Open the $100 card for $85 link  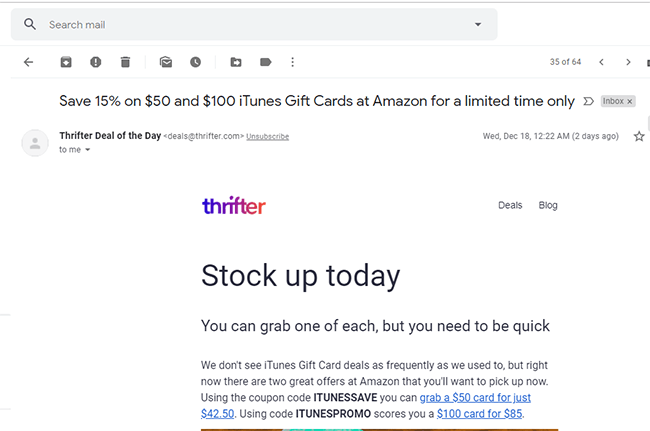tap(480, 414)
